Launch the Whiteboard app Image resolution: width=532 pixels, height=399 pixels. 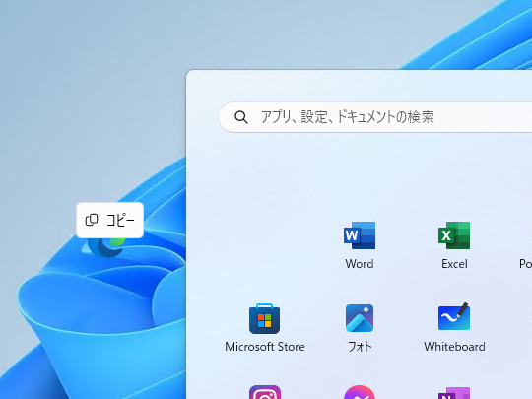[454, 317]
